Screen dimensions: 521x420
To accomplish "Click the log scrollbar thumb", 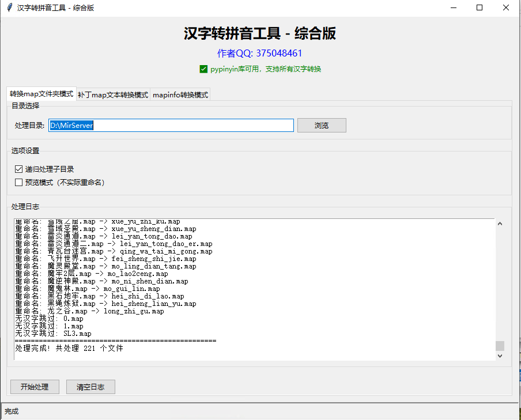I will click(x=500, y=346).
